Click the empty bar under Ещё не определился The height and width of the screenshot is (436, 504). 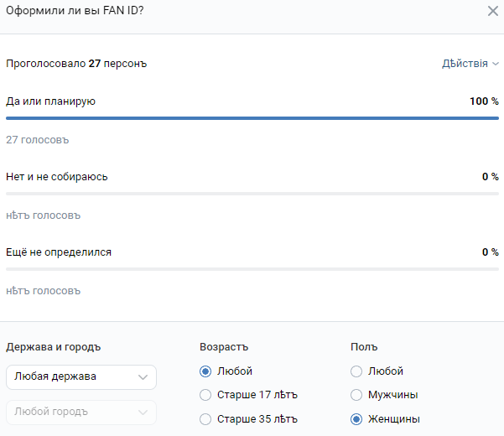coord(252,269)
